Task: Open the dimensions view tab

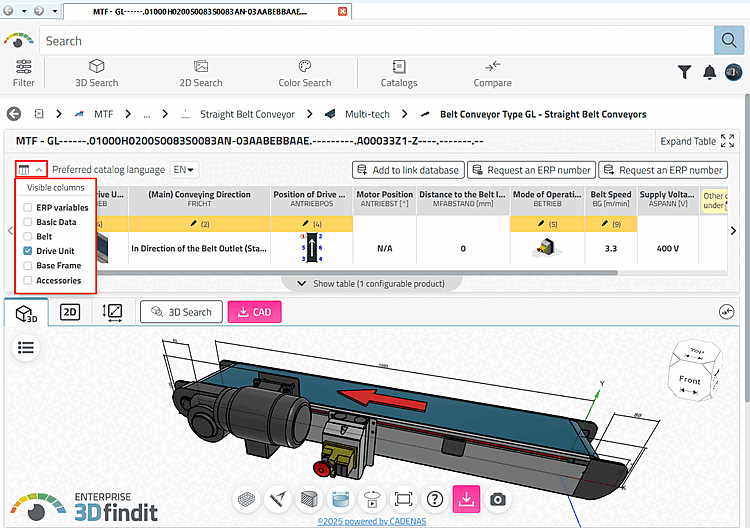Action: point(112,312)
